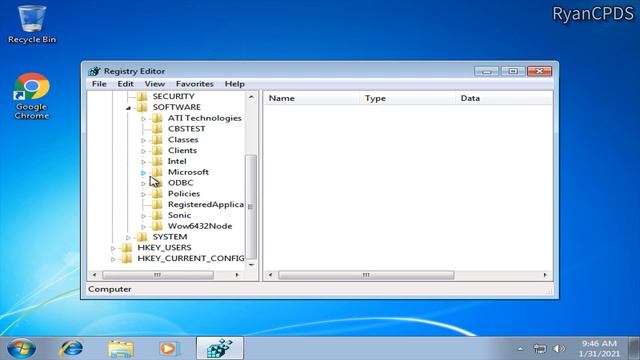Click the CBSTEST folder icon

[157, 129]
